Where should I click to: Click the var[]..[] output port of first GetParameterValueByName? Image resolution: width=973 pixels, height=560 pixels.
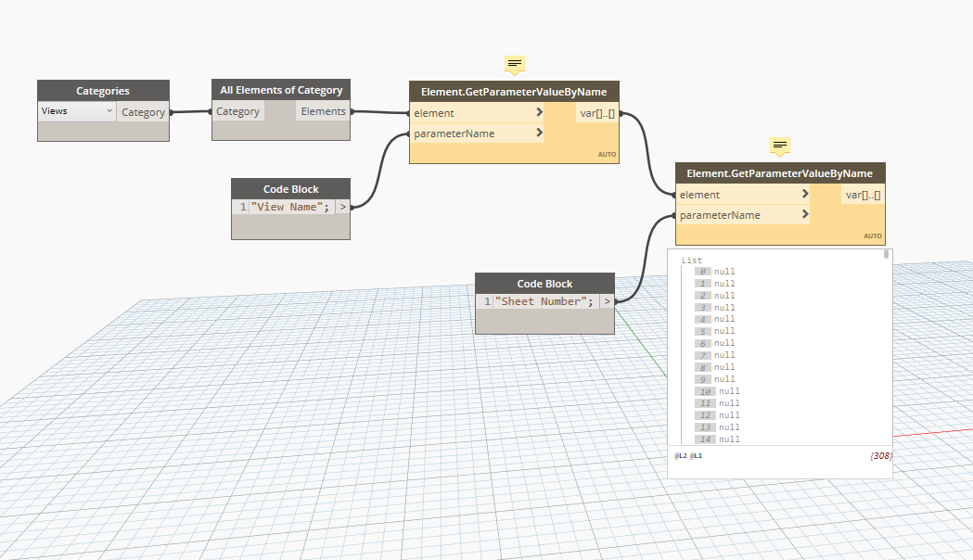pyautogui.click(x=595, y=112)
